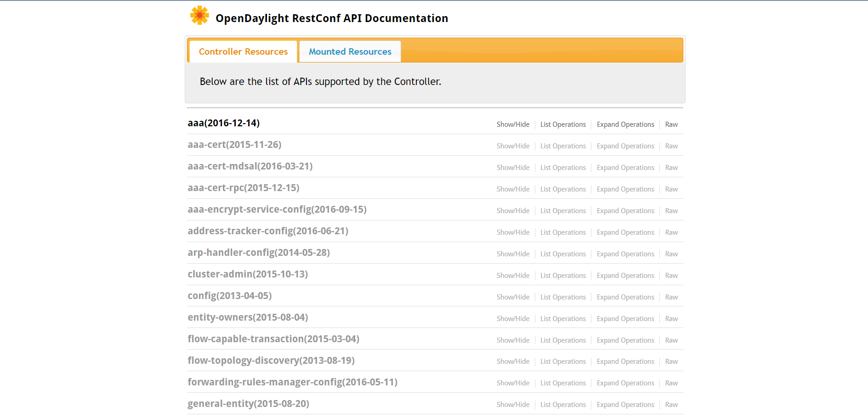
Task: Open Raw view for aaa-cert-rpc
Action: [x=671, y=189]
